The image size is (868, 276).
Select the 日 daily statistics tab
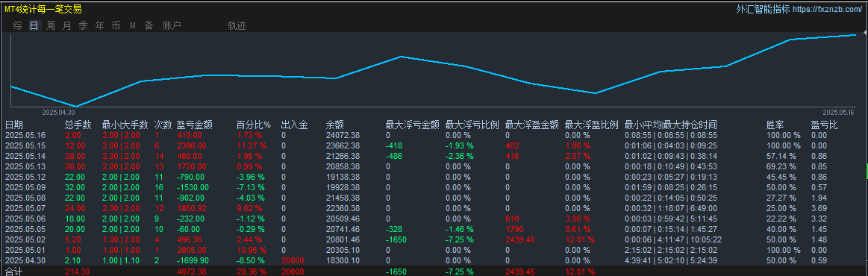pyautogui.click(x=34, y=25)
